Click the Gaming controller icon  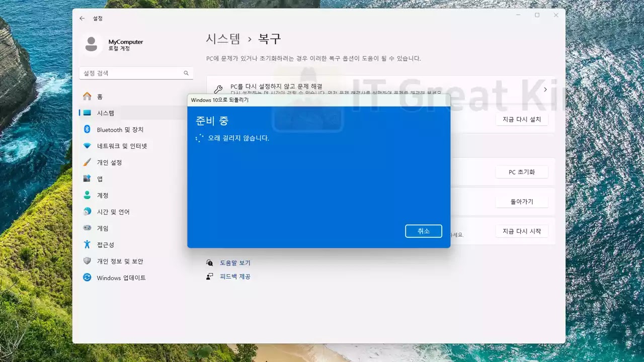coord(87,228)
